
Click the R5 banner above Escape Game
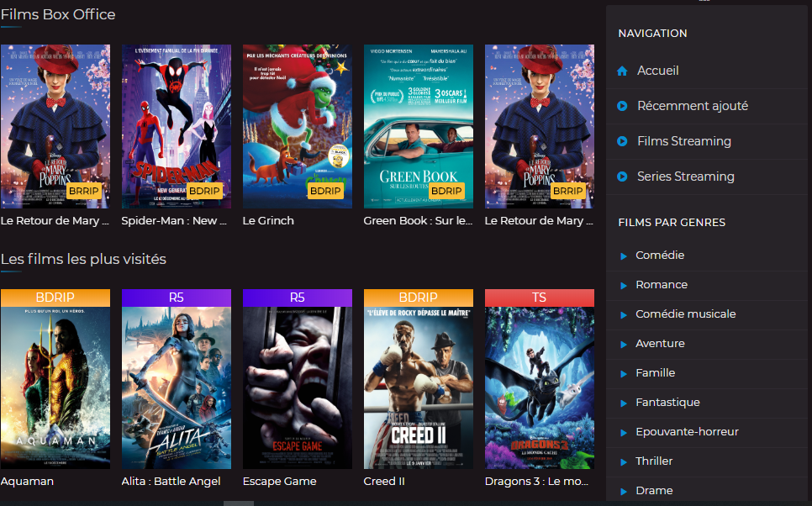coord(298,298)
